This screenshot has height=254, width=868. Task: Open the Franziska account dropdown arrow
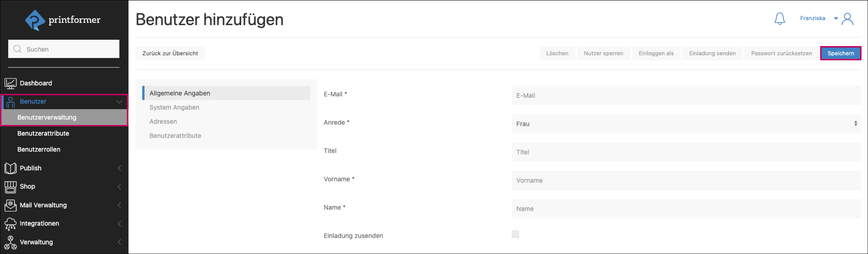(x=836, y=19)
